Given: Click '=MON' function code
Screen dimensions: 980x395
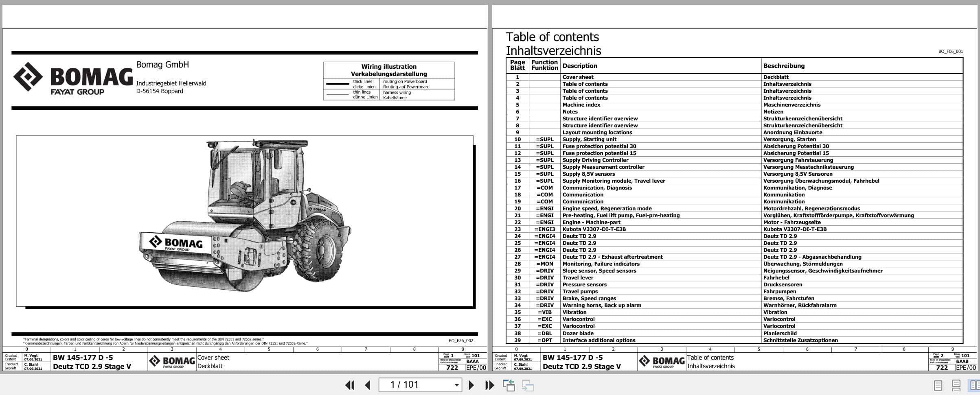Looking at the screenshot, I should click(544, 264).
